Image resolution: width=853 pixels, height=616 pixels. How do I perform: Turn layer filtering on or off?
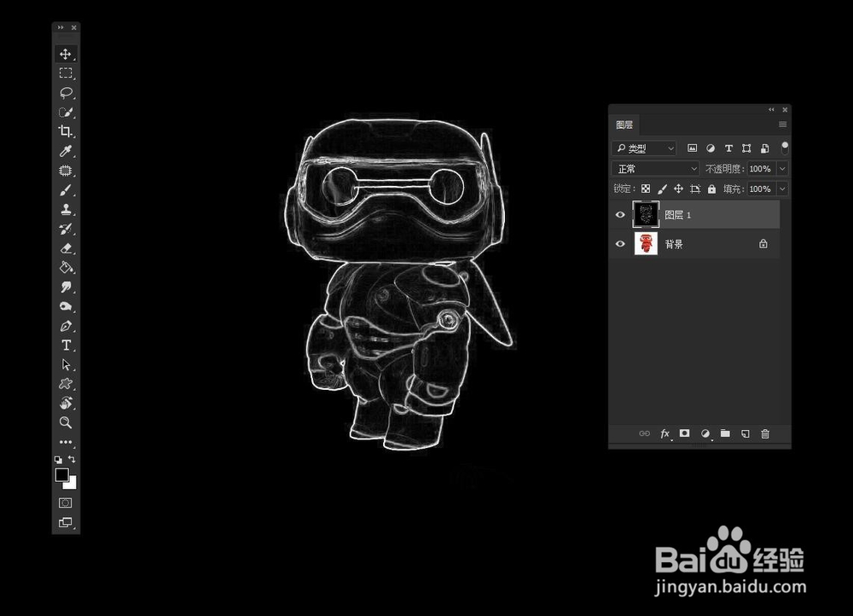point(785,148)
